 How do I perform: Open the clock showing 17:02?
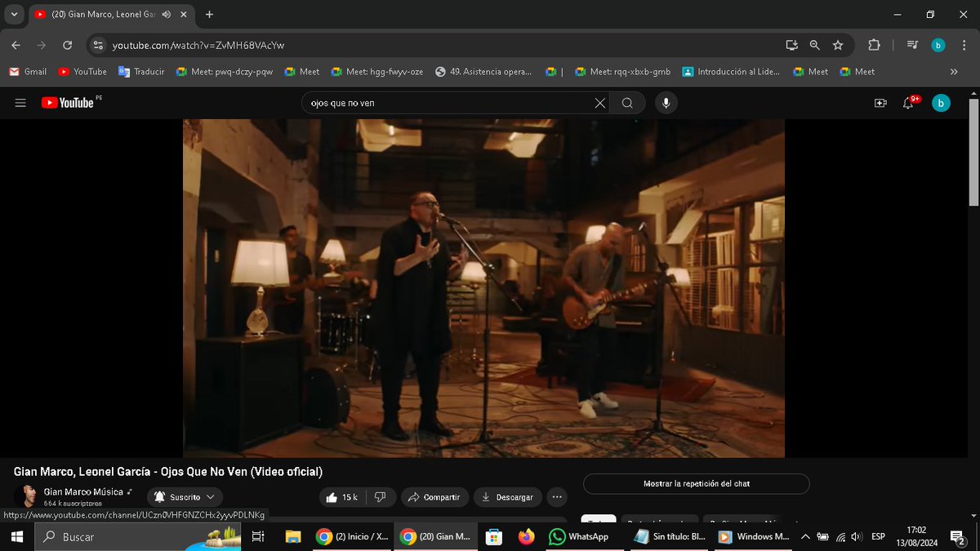[x=915, y=536]
